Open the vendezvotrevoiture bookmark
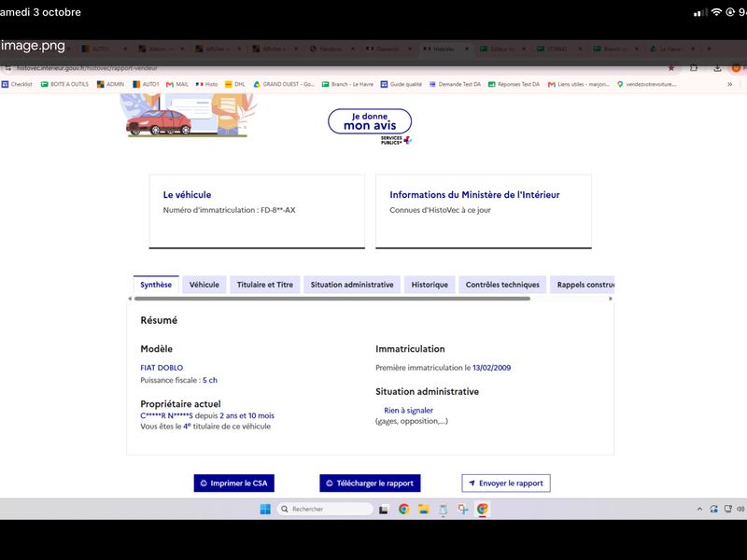The width and height of the screenshot is (747, 560). click(x=646, y=84)
